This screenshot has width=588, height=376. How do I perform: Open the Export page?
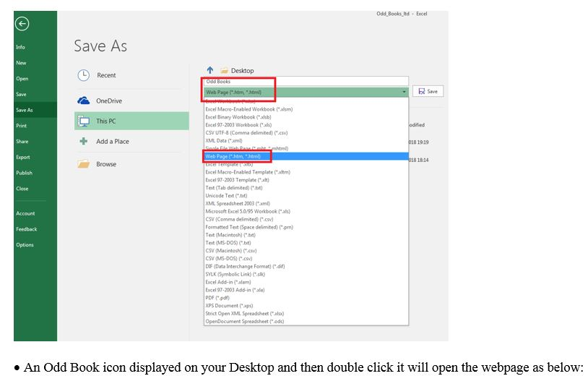(23, 157)
